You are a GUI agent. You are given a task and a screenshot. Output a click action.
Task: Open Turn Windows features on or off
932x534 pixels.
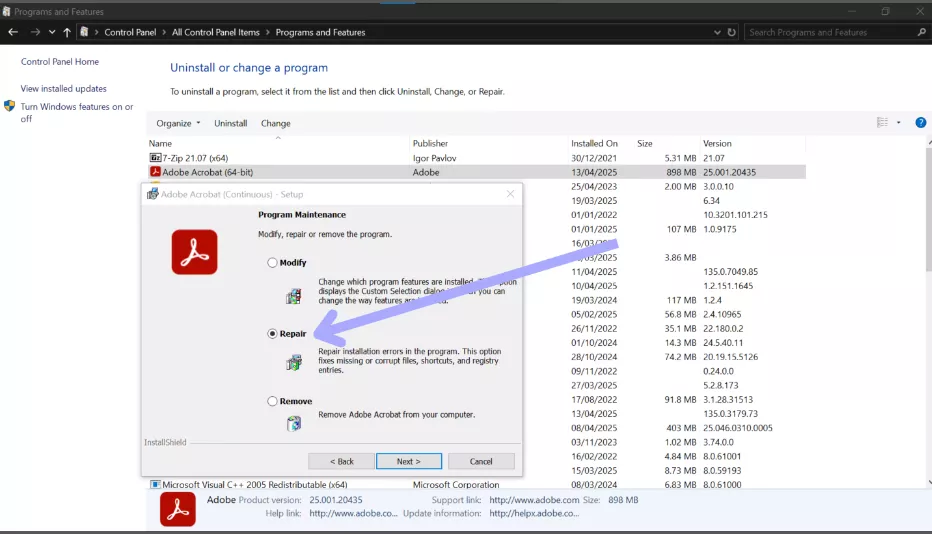(x=77, y=112)
